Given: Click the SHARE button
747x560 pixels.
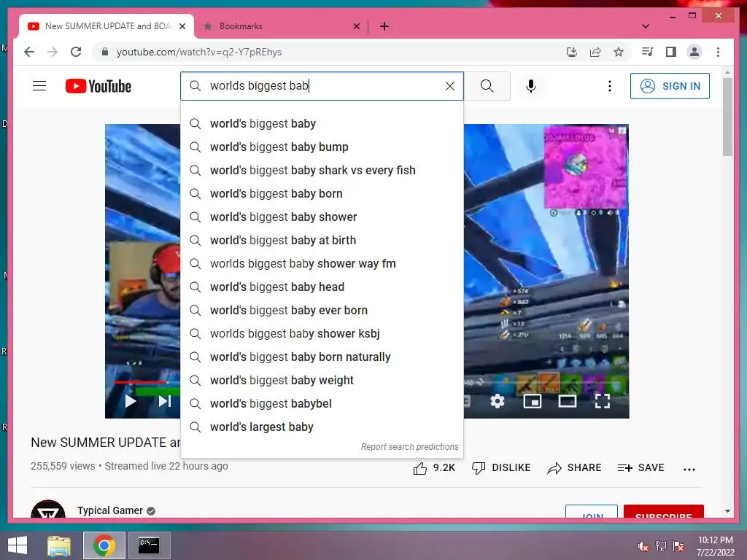Looking at the screenshot, I should click(x=575, y=468).
